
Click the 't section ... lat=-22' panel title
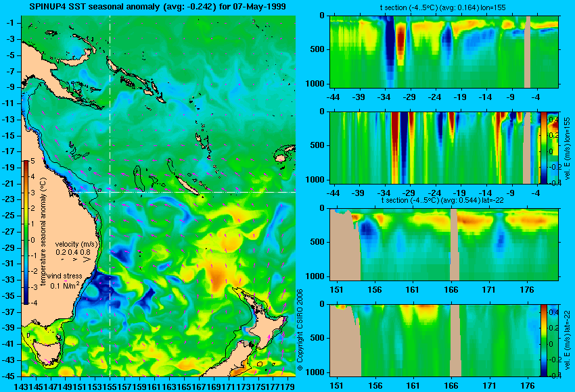(442, 201)
